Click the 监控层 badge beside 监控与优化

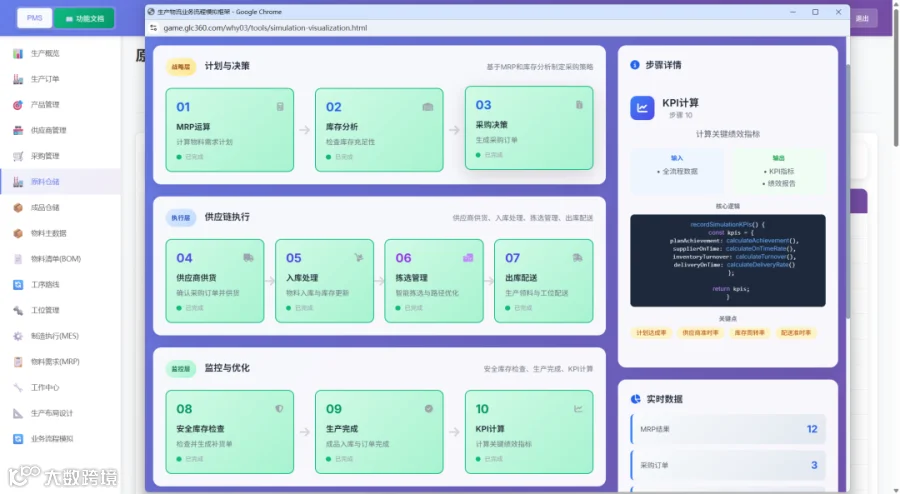[x=181, y=368]
